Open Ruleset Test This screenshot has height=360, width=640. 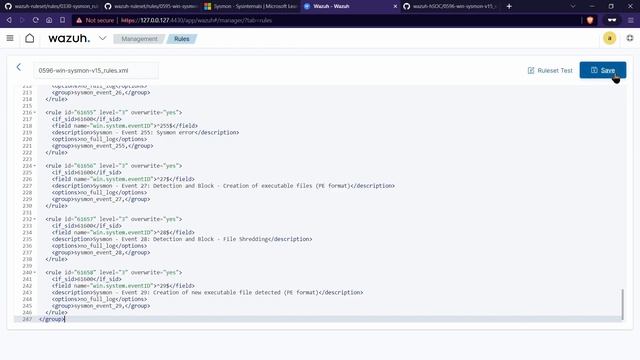[550, 71]
